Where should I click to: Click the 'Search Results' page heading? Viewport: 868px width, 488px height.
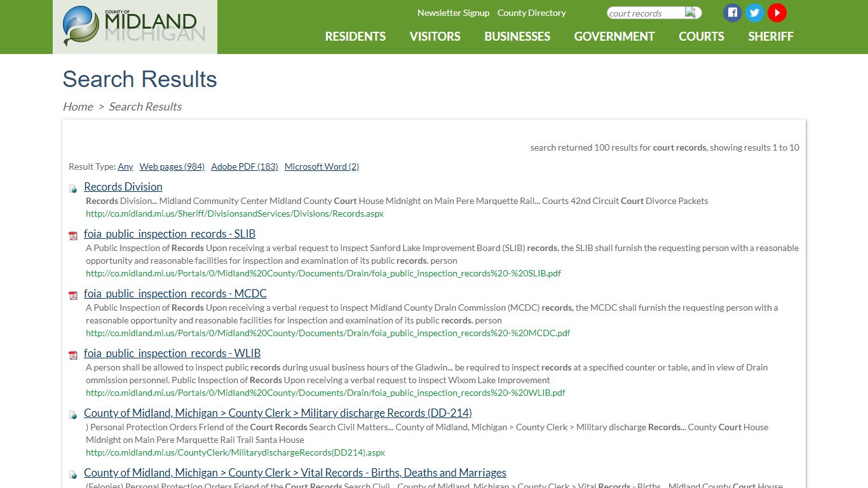pyautogui.click(x=140, y=79)
